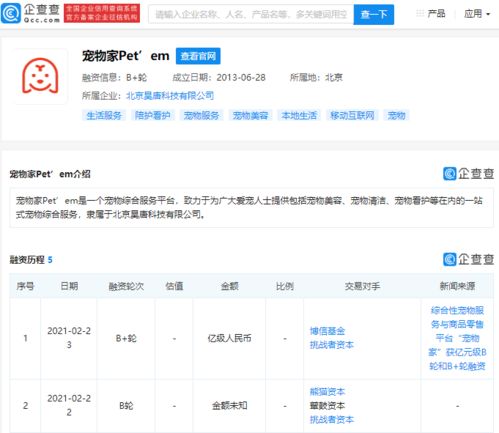Click the 亿级人民币 amount cell
Viewport: 499px width, 433px height.
(x=229, y=338)
